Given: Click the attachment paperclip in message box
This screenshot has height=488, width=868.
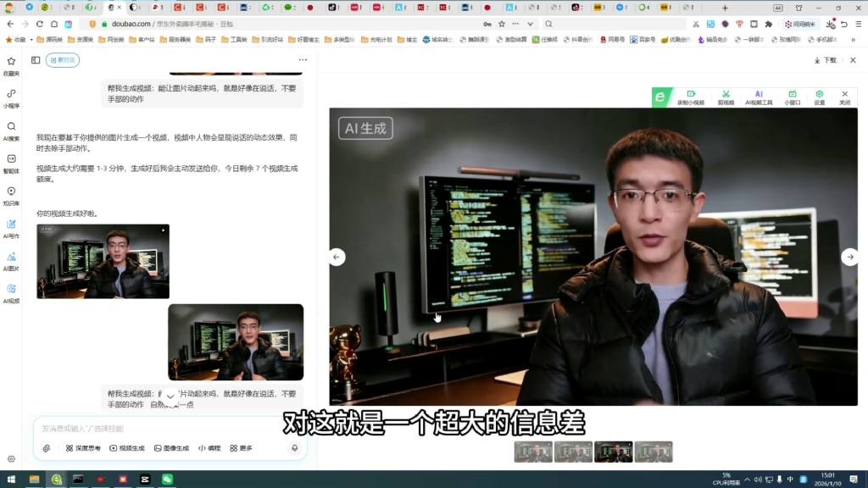Looking at the screenshot, I should (x=45, y=447).
